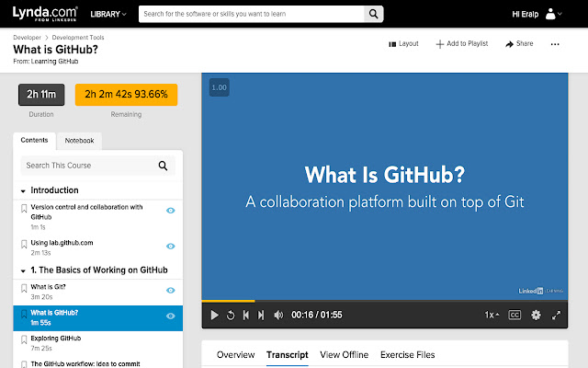The height and width of the screenshot is (368, 588).
Task: Click the main software search field
Action: pos(251,14)
